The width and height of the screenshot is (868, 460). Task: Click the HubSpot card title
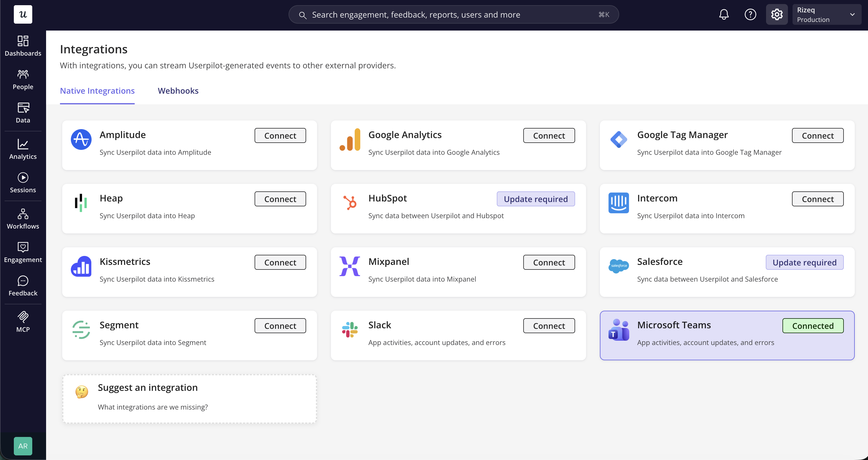pyautogui.click(x=388, y=198)
